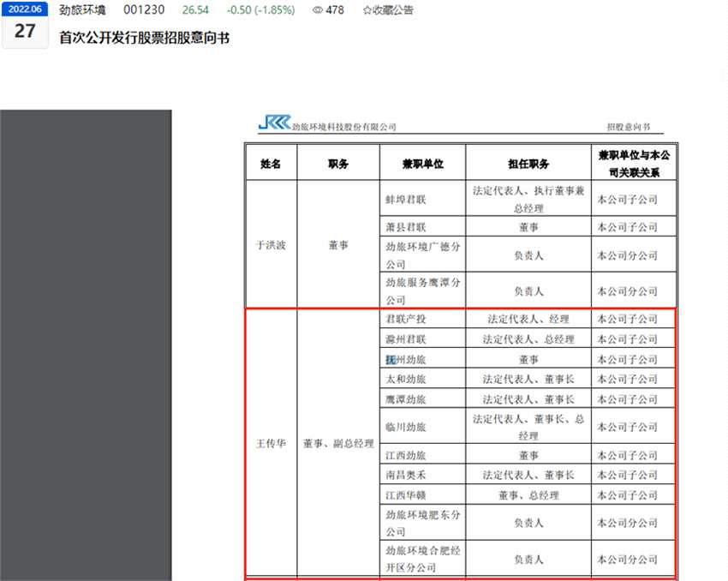Click 负责人 in the 劲旅服务鹰潭分公司 row
This screenshot has width=728, height=581.
[528, 290]
